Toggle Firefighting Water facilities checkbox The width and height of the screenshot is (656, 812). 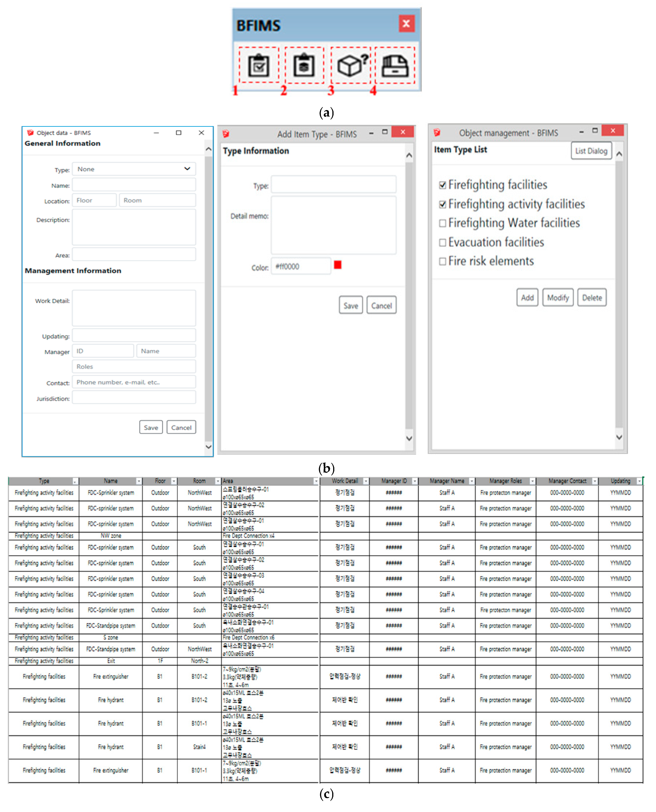coord(442,223)
